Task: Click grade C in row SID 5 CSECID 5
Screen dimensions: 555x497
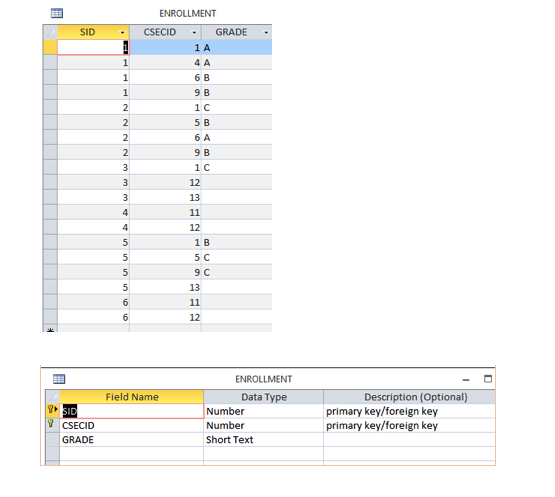Action: [x=237, y=257]
